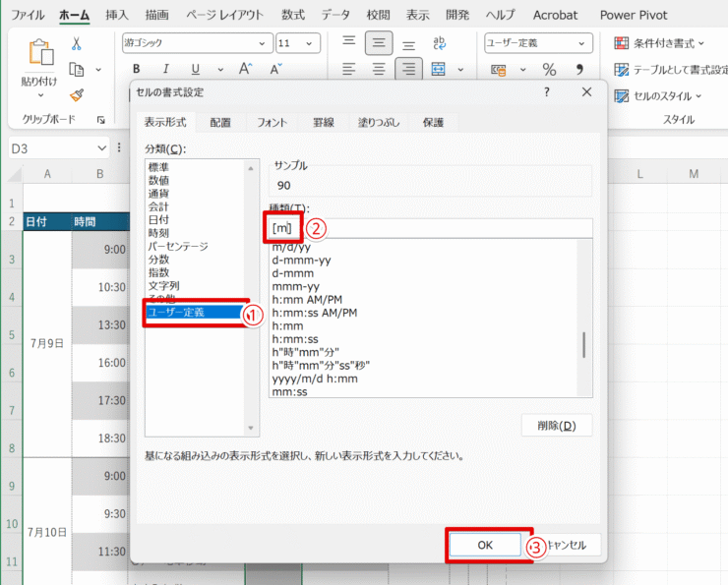Click the format list scrollbar thumb
This screenshot has width=728, height=585.
[x=583, y=345]
